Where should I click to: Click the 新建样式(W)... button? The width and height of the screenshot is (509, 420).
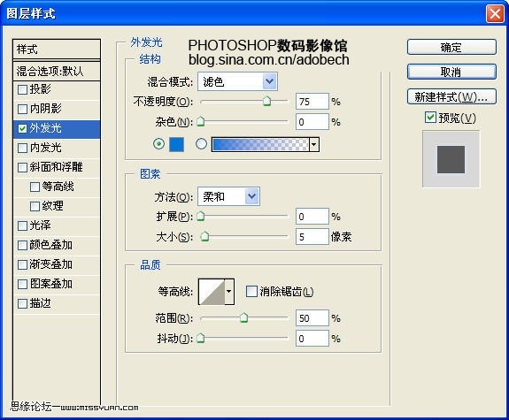coord(451,96)
